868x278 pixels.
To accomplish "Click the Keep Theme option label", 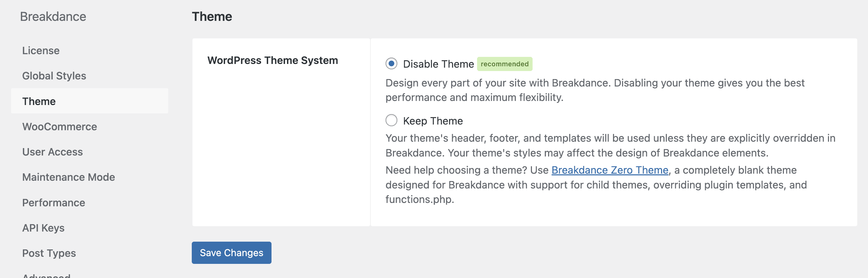I will [x=433, y=121].
